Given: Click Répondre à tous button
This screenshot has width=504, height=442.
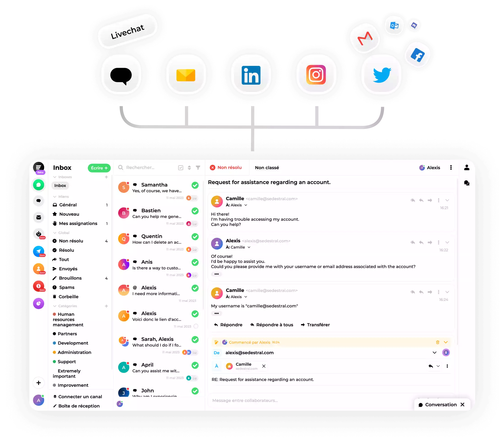Looking at the screenshot, I should tap(271, 324).
